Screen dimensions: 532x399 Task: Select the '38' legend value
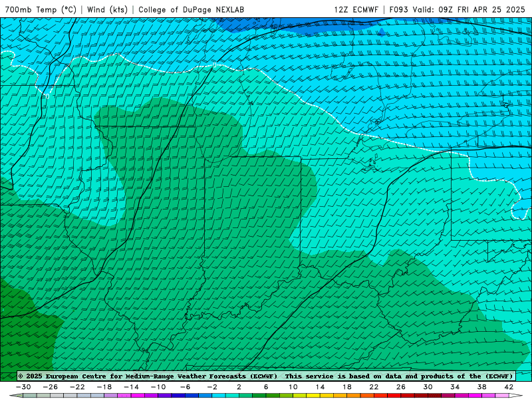point(481,387)
